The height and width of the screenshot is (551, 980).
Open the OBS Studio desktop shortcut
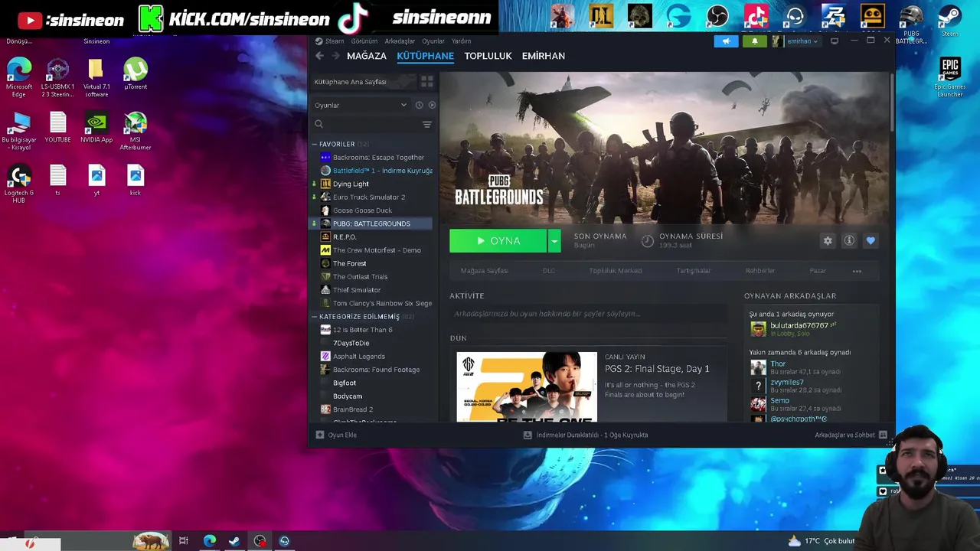pos(717,15)
